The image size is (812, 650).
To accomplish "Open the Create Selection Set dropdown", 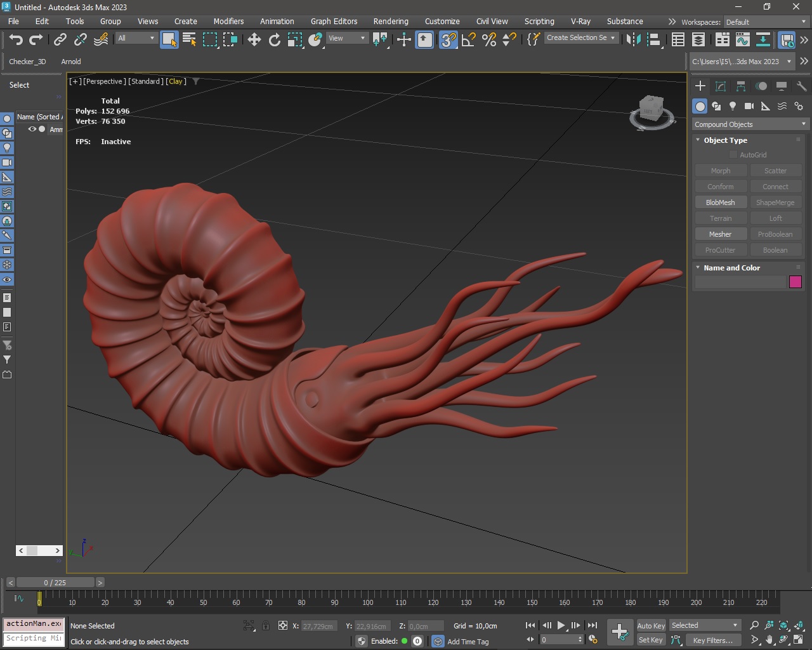I will [580, 38].
